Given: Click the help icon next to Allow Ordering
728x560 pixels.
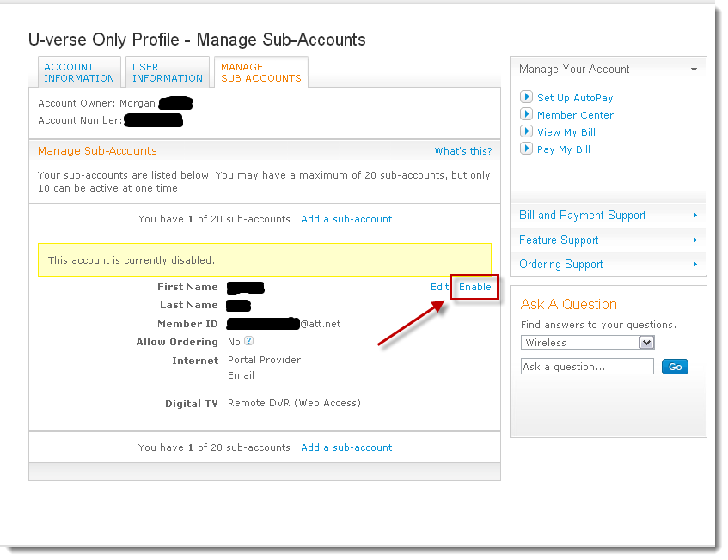Looking at the screenshot, I should [248, 341].
